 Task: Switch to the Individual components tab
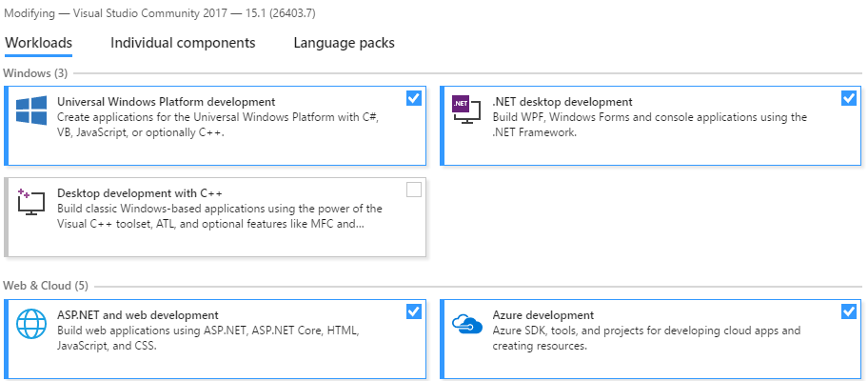click(x=183, y=43)
